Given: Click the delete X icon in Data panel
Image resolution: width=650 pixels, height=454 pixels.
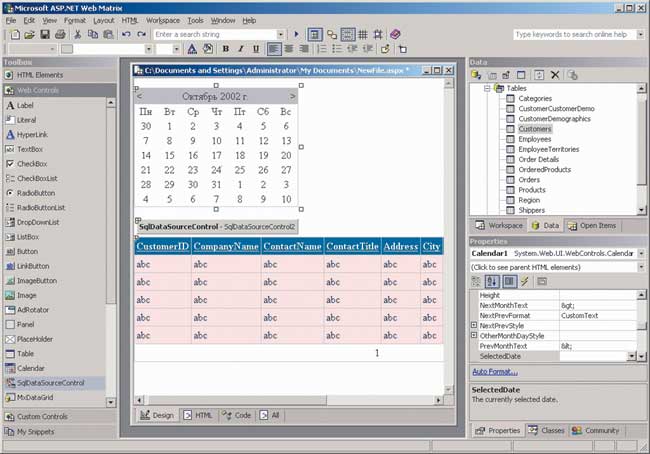Looking at the screenshot, I should [555, 75].
